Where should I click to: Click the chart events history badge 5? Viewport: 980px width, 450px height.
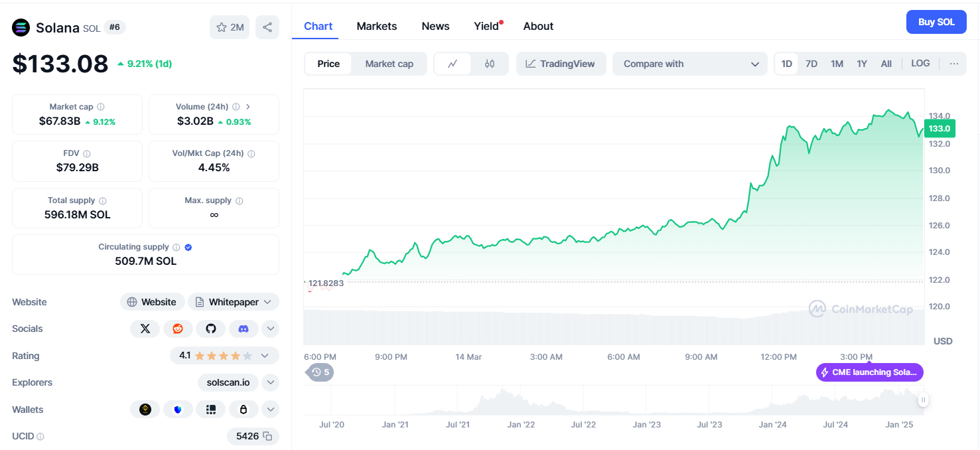coord(321,372)
